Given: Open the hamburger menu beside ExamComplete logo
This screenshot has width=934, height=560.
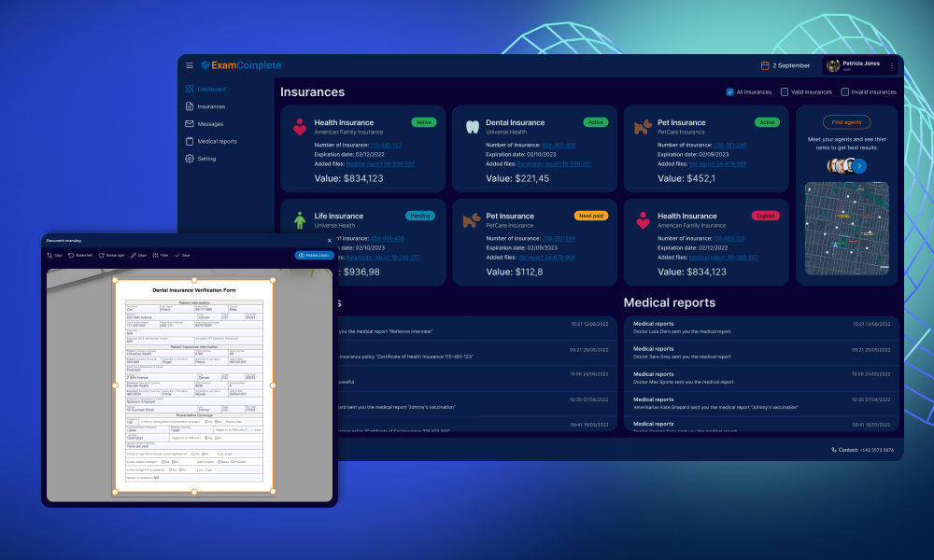Looking at the screenshot, I should [x=190, y=65].
